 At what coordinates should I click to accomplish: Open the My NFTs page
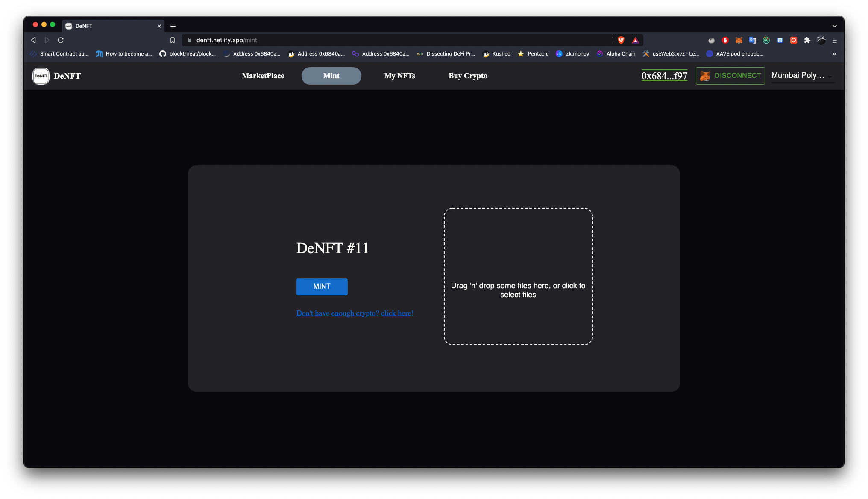click(x=399, y=76)
